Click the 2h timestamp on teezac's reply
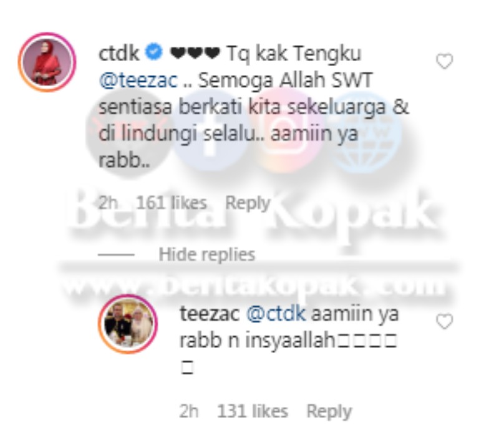Image resolution: width=499 pixels, height=448 pixels. point(189,411)
